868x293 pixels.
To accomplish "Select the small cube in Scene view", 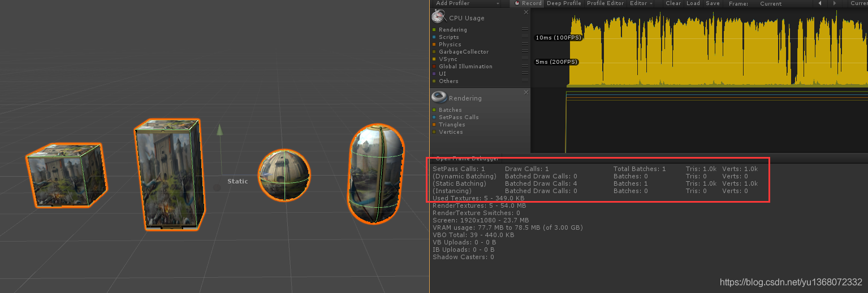I will pos(66,174).
